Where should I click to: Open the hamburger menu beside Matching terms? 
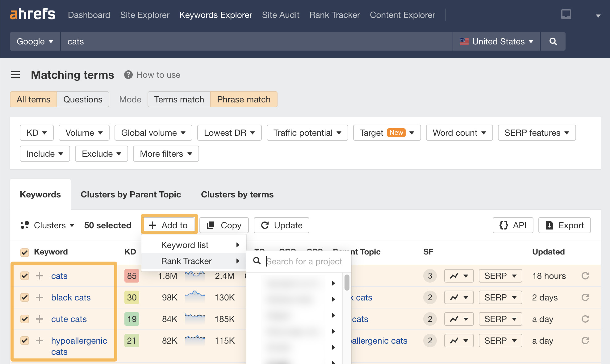15,75
